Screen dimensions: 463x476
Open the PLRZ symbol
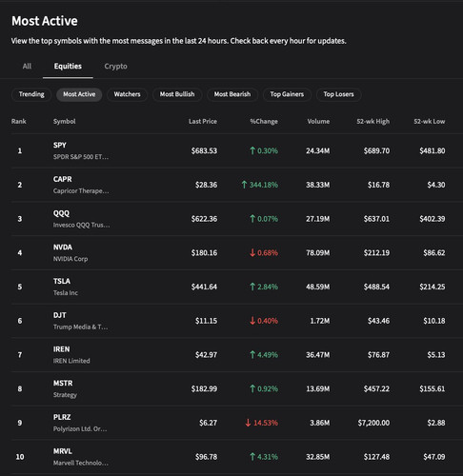[62, 417]
